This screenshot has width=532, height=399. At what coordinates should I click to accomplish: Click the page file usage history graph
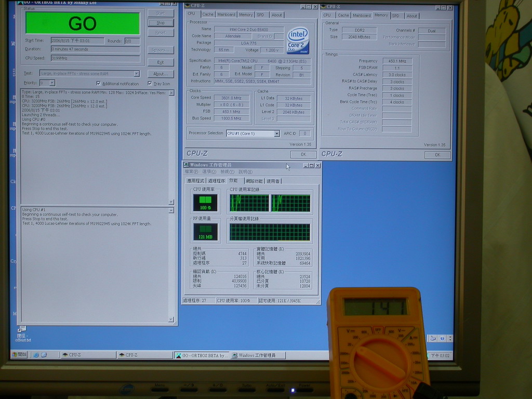point(270,232)
